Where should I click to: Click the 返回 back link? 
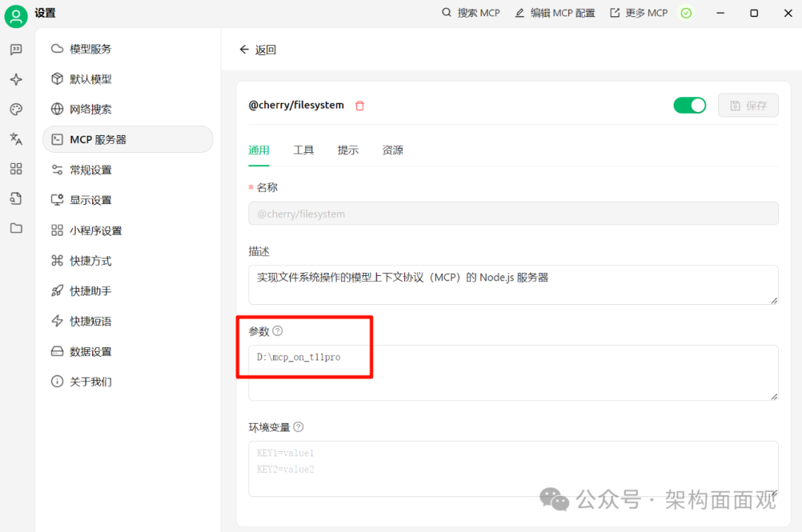click(x=258, y=50)
